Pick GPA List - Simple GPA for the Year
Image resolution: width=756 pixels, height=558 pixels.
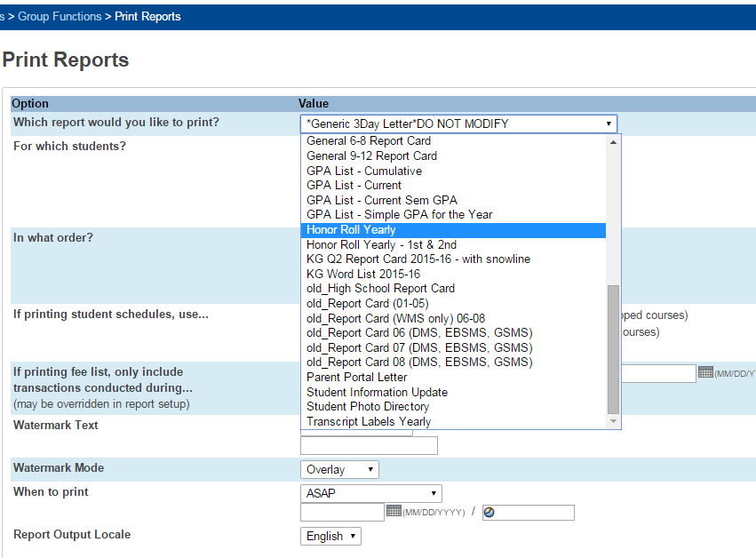[x=453, y=215]
